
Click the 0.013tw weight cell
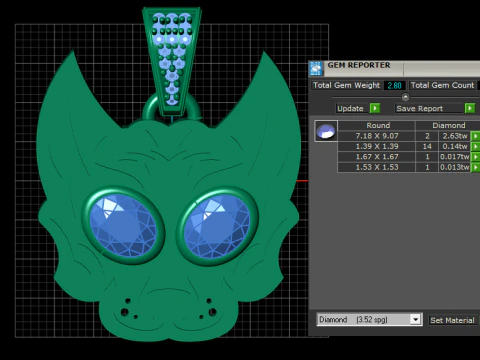(x=455, y=167)
